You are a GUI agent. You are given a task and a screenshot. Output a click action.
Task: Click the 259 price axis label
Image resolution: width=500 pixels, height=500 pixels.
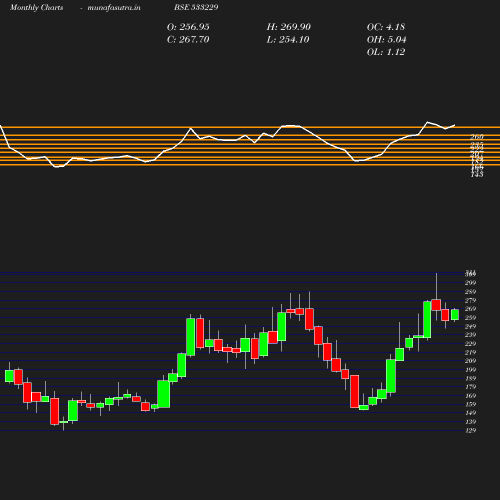coord(470,318)
